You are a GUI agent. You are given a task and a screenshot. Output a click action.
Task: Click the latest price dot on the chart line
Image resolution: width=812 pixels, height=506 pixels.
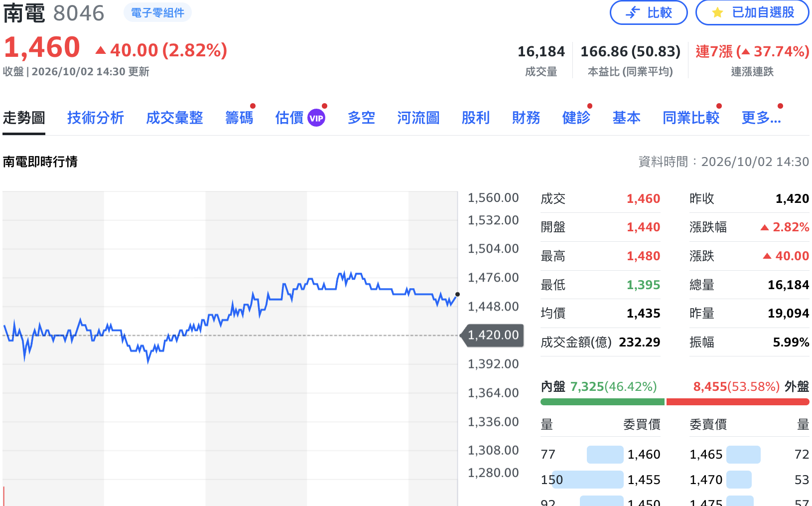[x=457, y=294]
